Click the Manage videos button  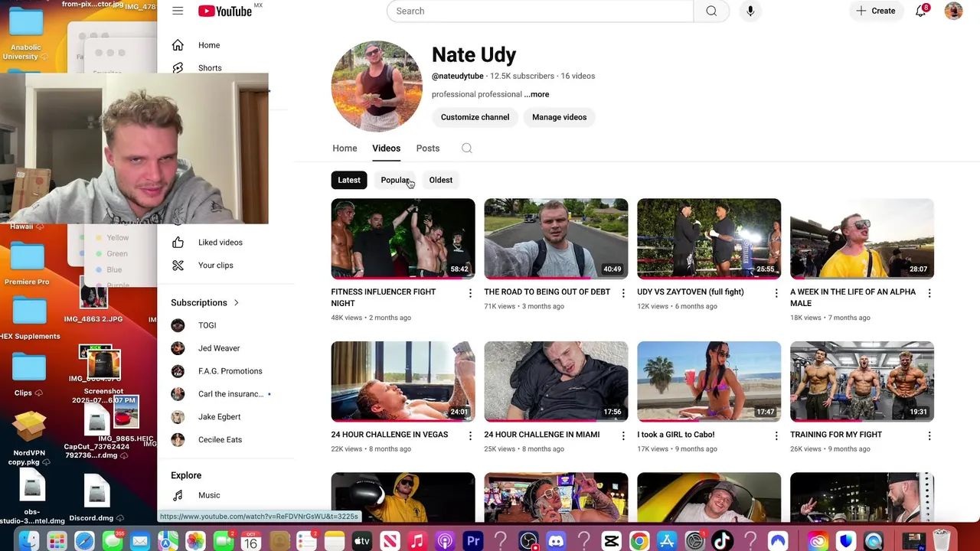[560, 117]
